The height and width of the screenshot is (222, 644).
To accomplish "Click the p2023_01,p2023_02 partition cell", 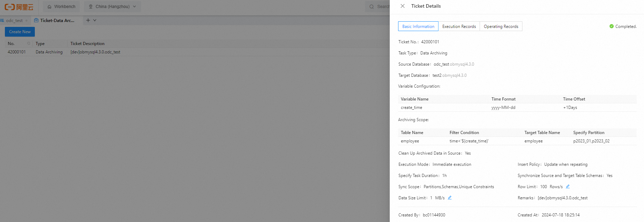I will click(x=591, y=141).
